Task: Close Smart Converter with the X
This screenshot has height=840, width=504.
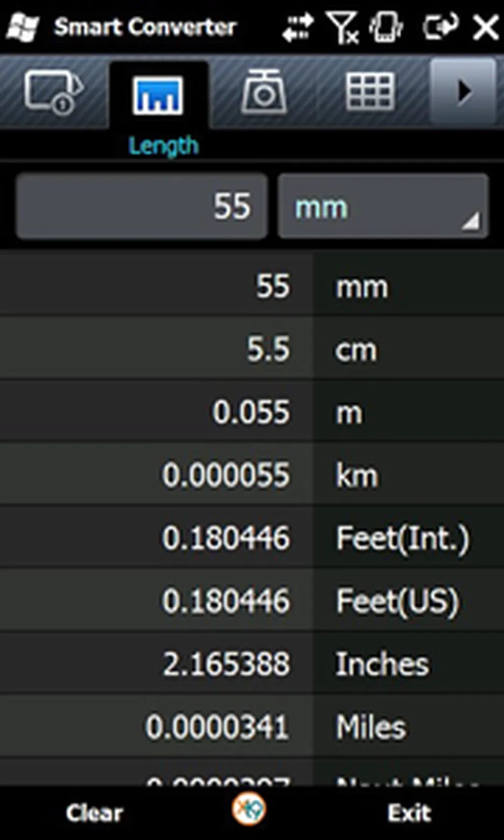Action: coord(485,27)
